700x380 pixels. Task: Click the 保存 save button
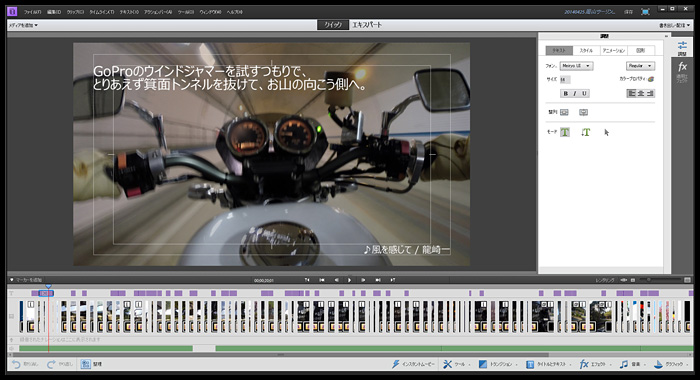628,12
